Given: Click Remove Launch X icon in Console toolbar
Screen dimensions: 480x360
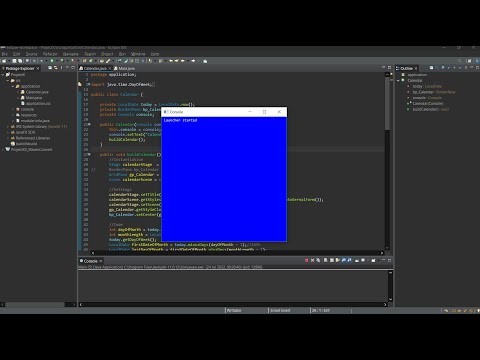Looking at the screenshot, I should click(x=312, y=260).
